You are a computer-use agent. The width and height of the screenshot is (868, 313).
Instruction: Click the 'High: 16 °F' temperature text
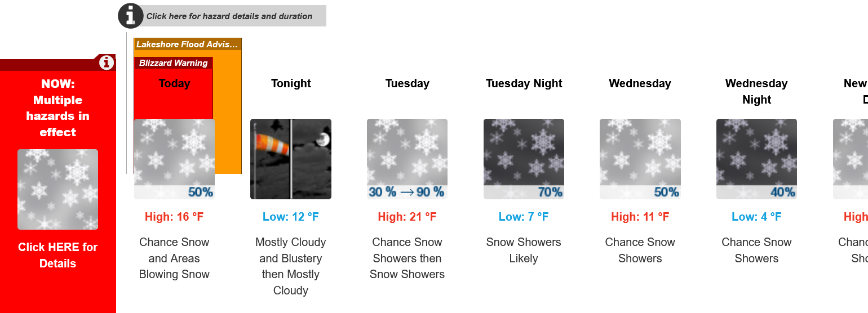[x=174, y=217]
